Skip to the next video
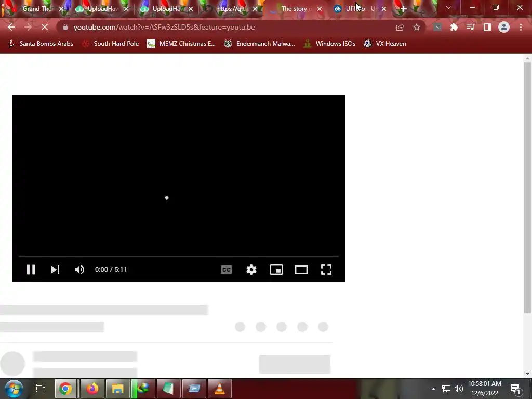The image size is (532, 399). click(x=55, y=270)
